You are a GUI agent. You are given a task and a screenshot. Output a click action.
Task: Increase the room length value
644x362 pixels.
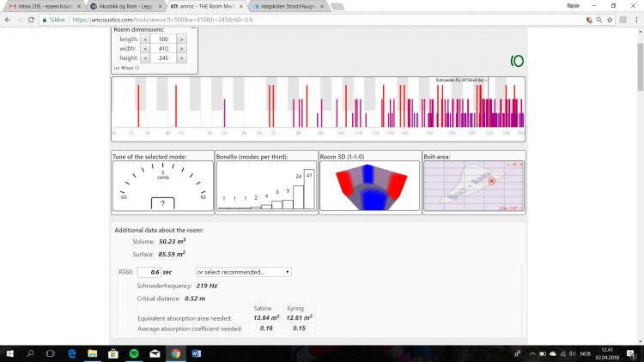pyautogui.click(x=181, y=39)
